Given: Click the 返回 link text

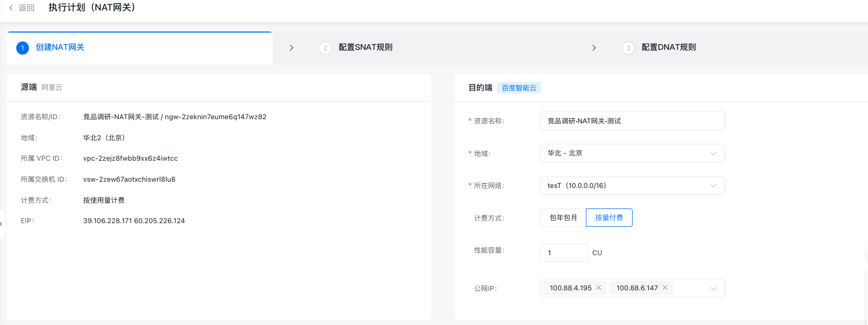Looking at the screenshot, I should pos(26,8).
